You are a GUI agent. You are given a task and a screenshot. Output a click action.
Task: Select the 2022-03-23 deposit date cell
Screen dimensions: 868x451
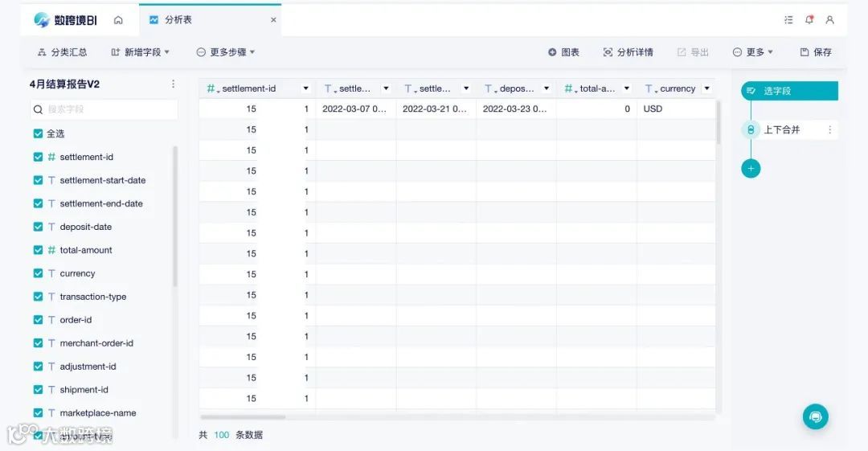(516, 109)
